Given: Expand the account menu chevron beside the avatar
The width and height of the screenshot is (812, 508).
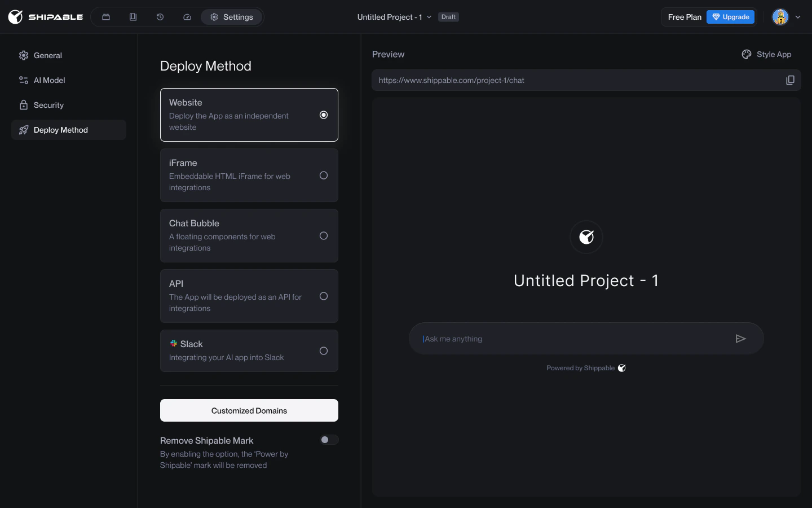Looking at the screenshot, I should [798, 17].
